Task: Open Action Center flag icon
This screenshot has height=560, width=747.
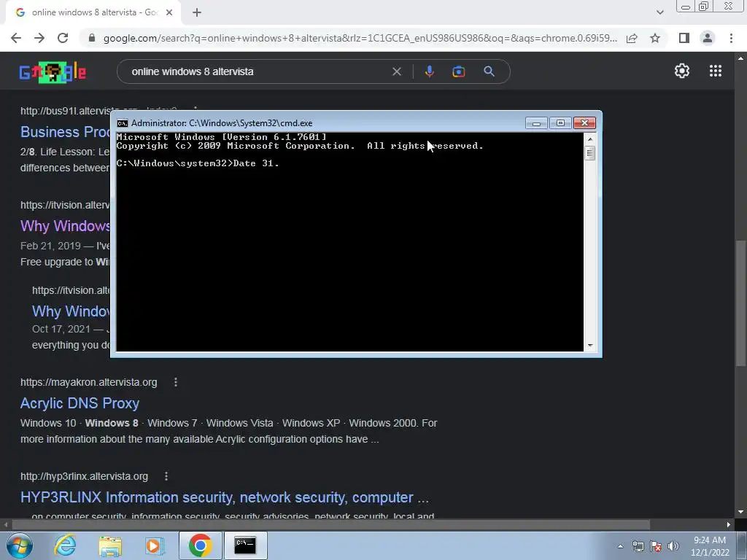Action: pyautogui.click(x=656, y=546)
